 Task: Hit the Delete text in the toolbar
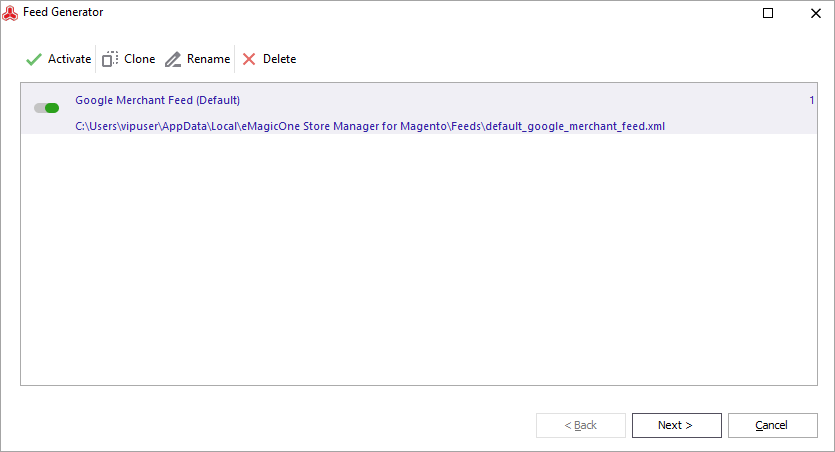pyautogui.click(x=279, y=59)
